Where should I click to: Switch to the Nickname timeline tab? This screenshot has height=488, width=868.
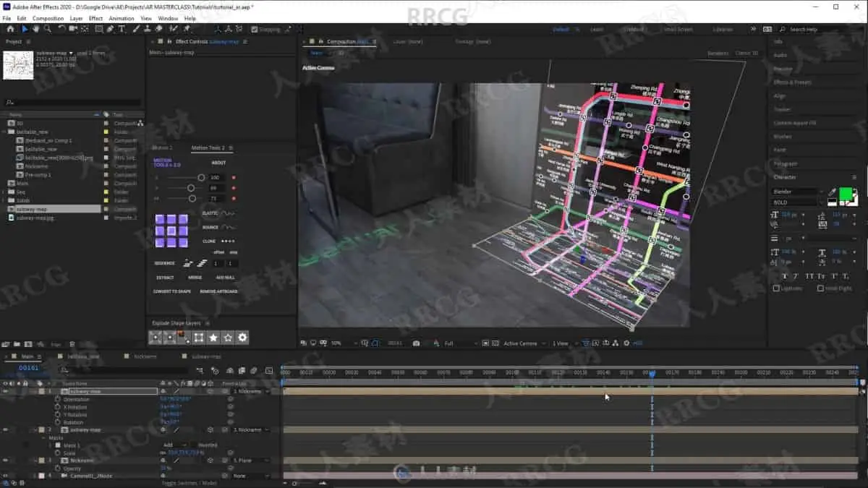145,356
